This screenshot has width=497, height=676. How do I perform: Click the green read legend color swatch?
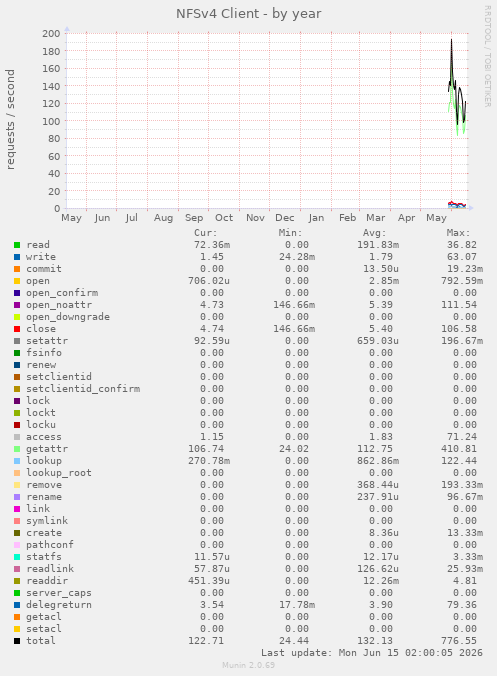[x=17, y=245]
